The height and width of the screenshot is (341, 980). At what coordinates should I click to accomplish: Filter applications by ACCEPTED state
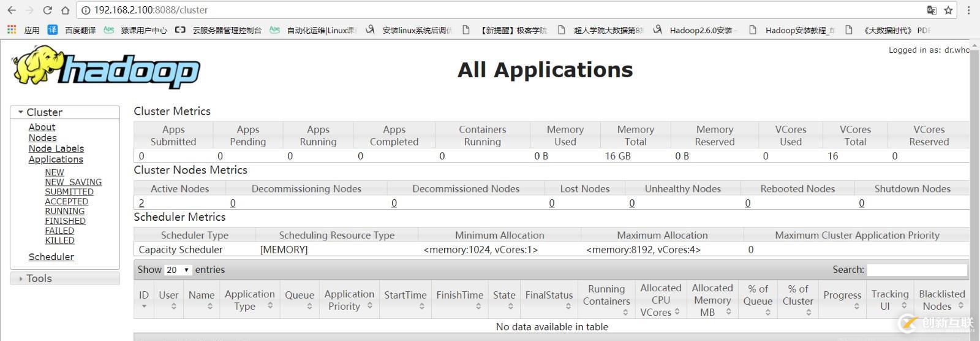[67, 201]
